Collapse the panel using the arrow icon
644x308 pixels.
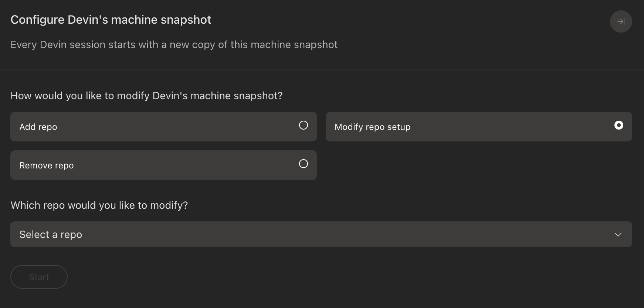coord(621,21)
